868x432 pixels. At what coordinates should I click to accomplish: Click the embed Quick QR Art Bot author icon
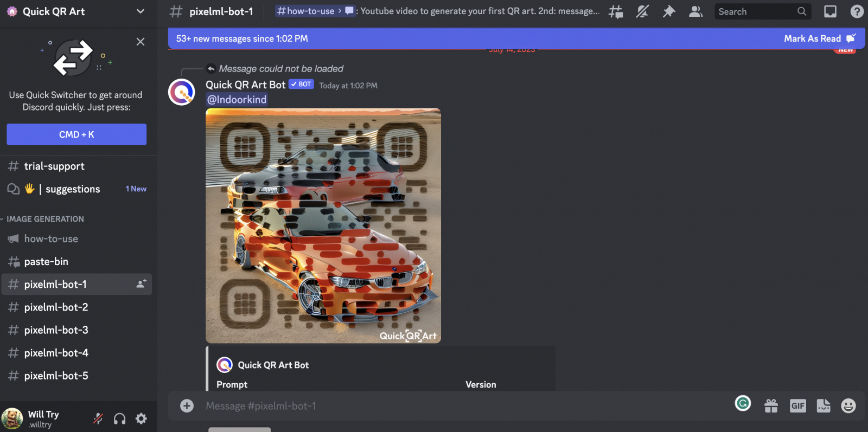[x=225, y=365]
